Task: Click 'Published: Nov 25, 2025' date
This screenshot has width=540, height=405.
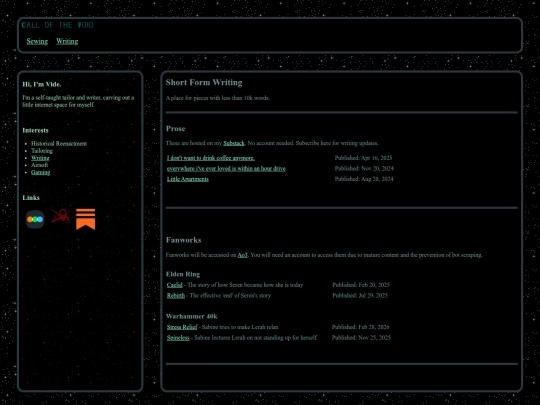Action: pyautogui.click(x=361, y=338)
